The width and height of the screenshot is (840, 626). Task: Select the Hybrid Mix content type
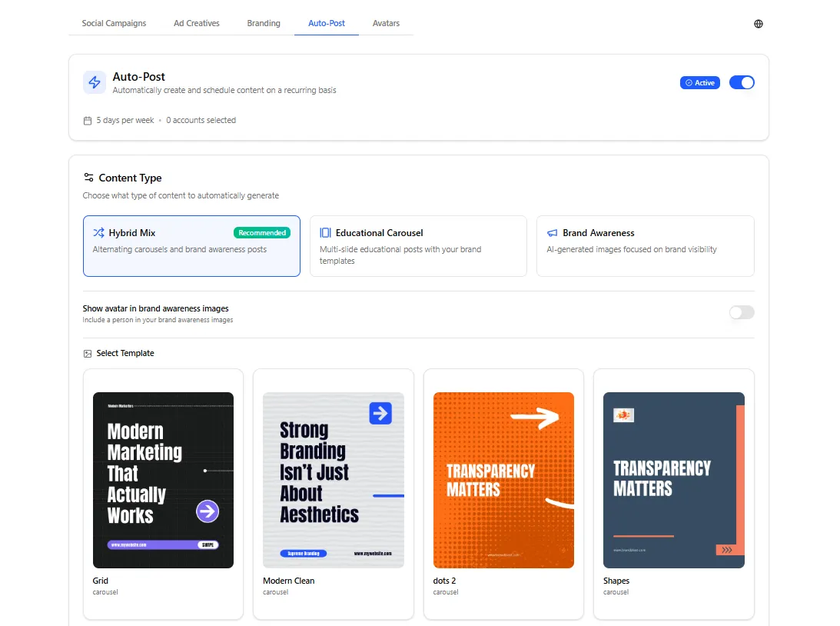click(x=191, y=246)
